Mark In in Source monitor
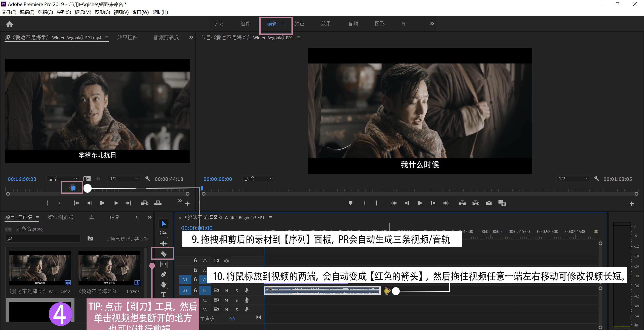Image resolution: width=644 pixels, height=330 pixels. [47, 203]
